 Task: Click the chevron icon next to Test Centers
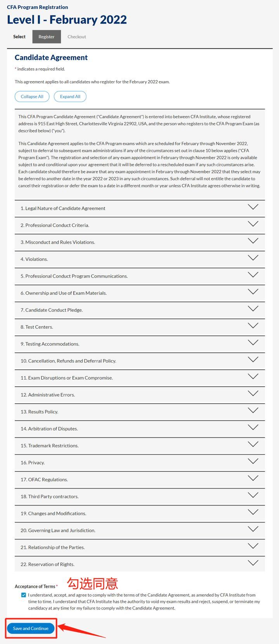click(253, 326)
